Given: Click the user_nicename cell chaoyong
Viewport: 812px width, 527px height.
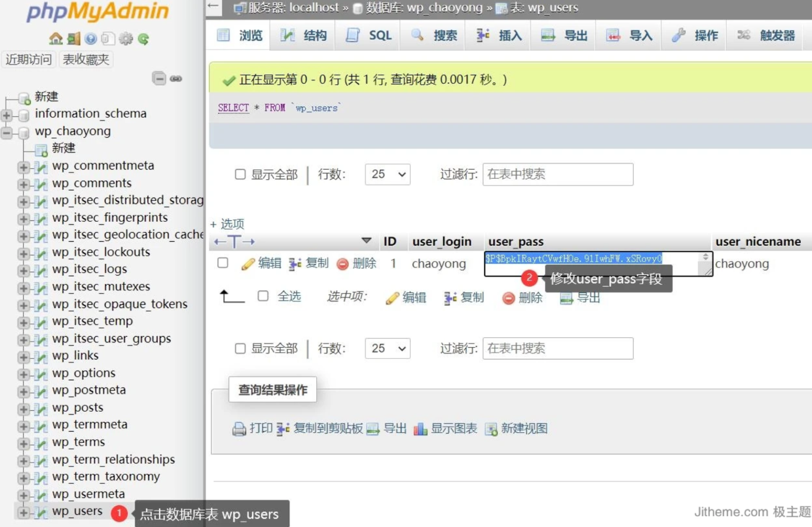Looking at the screenshot, I should (x=742, y=263).
